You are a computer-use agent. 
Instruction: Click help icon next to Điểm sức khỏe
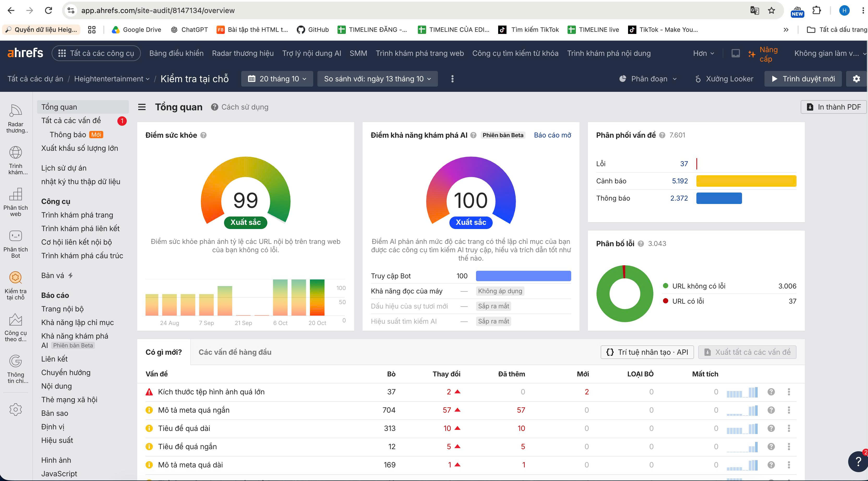[203, 135]
